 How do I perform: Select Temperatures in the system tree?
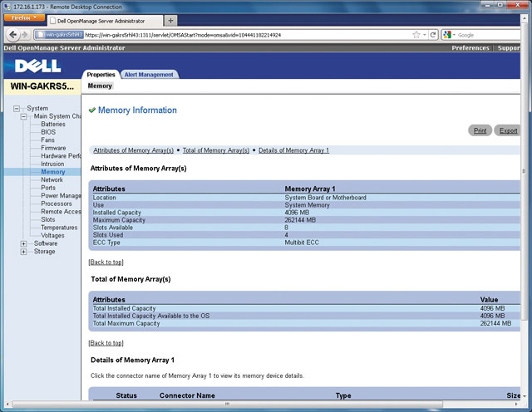point(59,228)
